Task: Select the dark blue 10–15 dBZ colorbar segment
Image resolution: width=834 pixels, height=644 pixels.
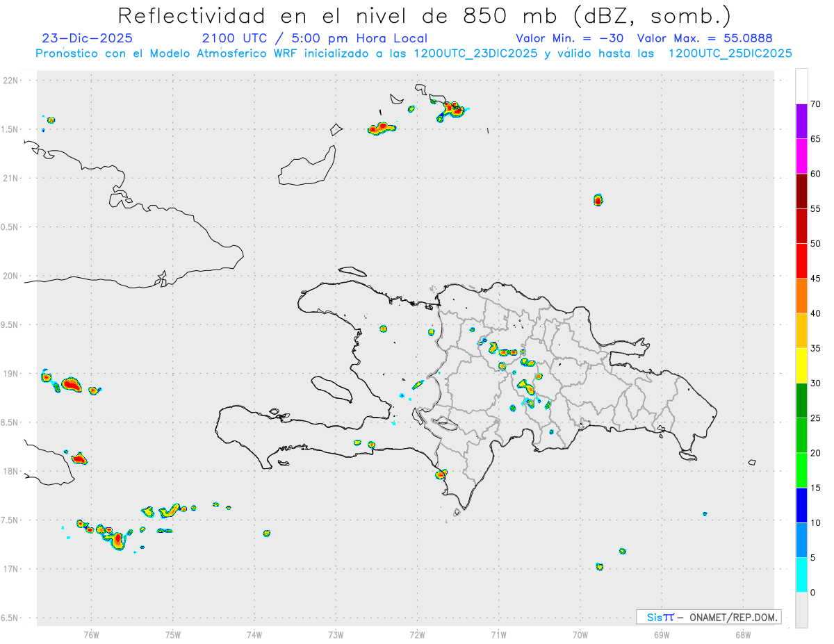Action: coord(801,505)
